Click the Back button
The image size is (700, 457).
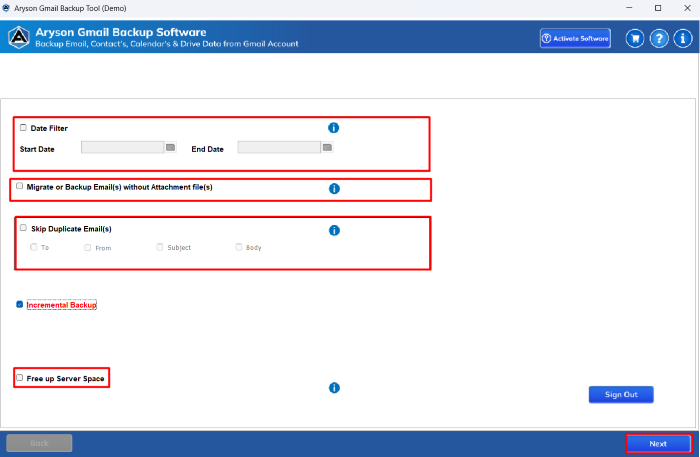click(39, 443)
